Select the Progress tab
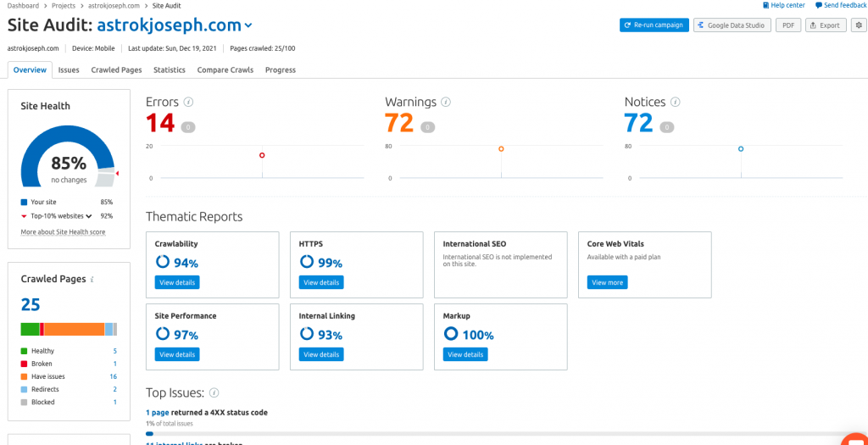The height and width of the screenshot is (445, 868). (x=281, y=70)
